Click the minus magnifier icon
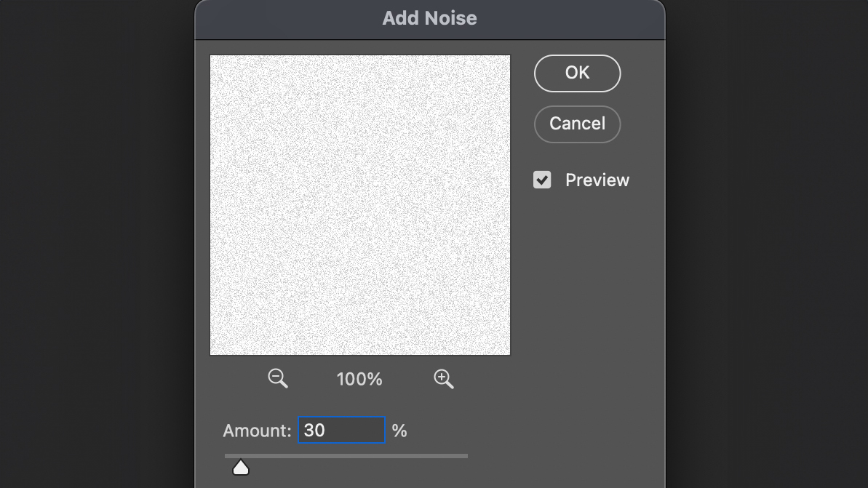The width and height of the screenshot is (868, 488). (x=277, y=378)
